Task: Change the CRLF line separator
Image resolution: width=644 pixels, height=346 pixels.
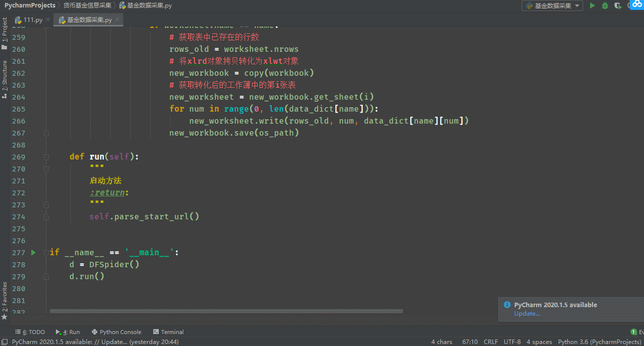Action: (x=491, y=342)
